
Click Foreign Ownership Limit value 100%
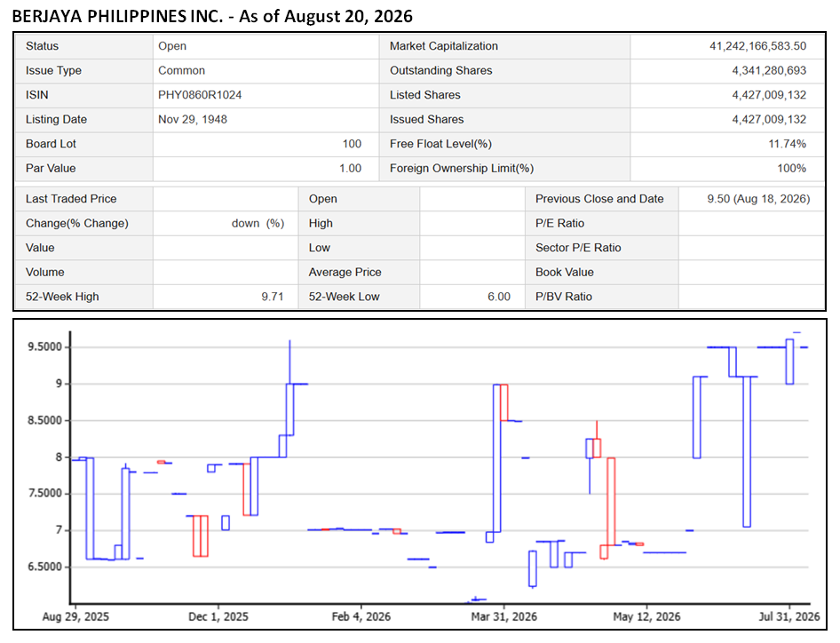pyautogui.click(x=791, y=168)
